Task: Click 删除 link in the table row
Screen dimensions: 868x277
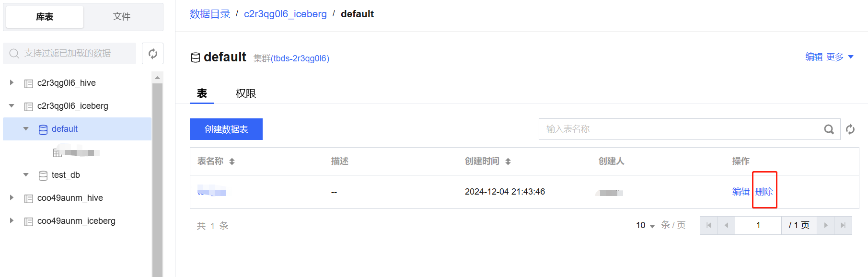Action: tap(764, 192)
